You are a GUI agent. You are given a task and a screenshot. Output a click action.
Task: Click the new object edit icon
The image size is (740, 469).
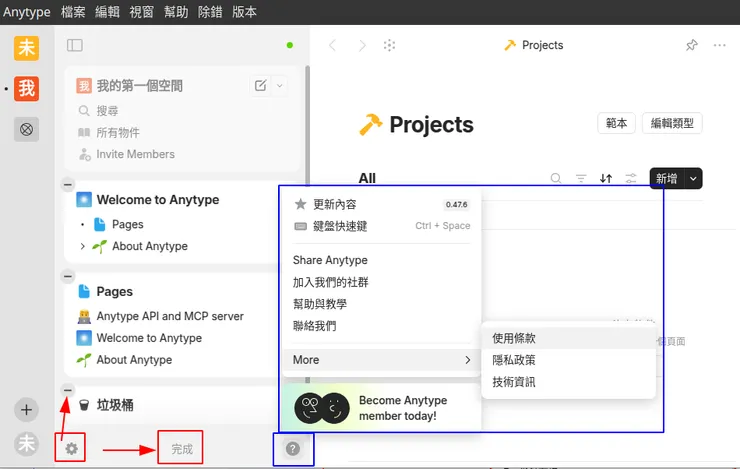pyautogui.click(x=261, y=85)
